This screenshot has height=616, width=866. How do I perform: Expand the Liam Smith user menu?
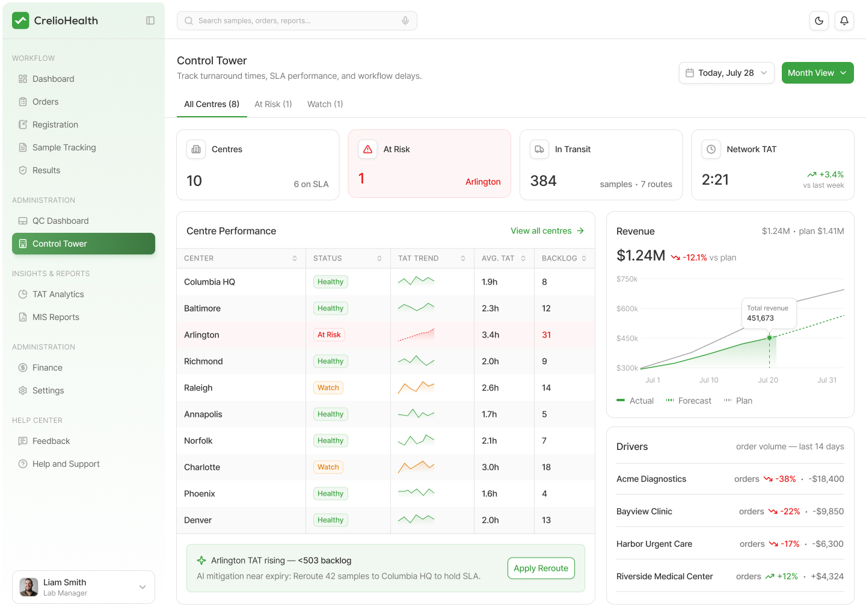(x=84, y=587)
